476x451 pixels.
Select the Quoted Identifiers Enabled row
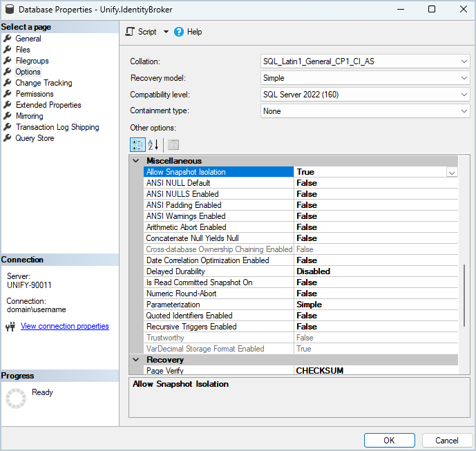tap(301, 316)
